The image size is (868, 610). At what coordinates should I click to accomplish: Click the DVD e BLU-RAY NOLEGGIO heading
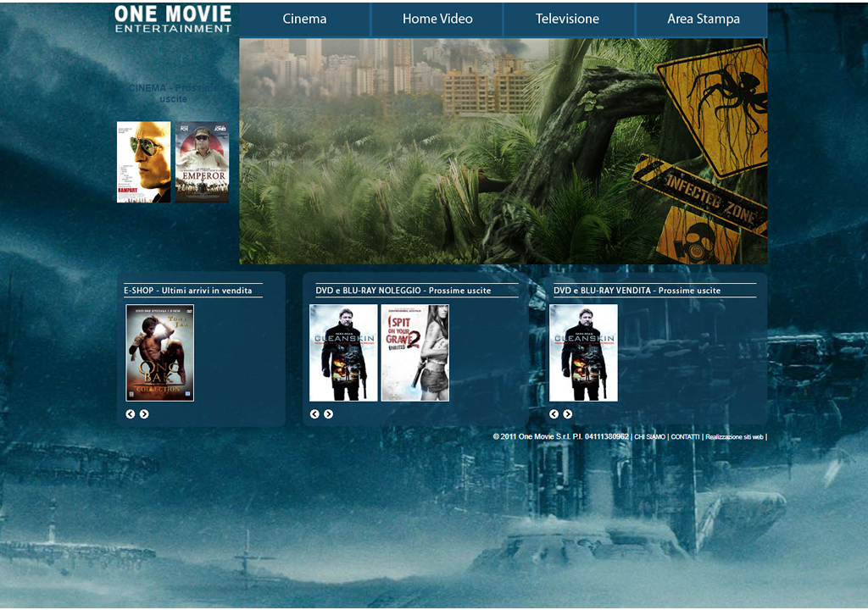(x=403, y=291)
